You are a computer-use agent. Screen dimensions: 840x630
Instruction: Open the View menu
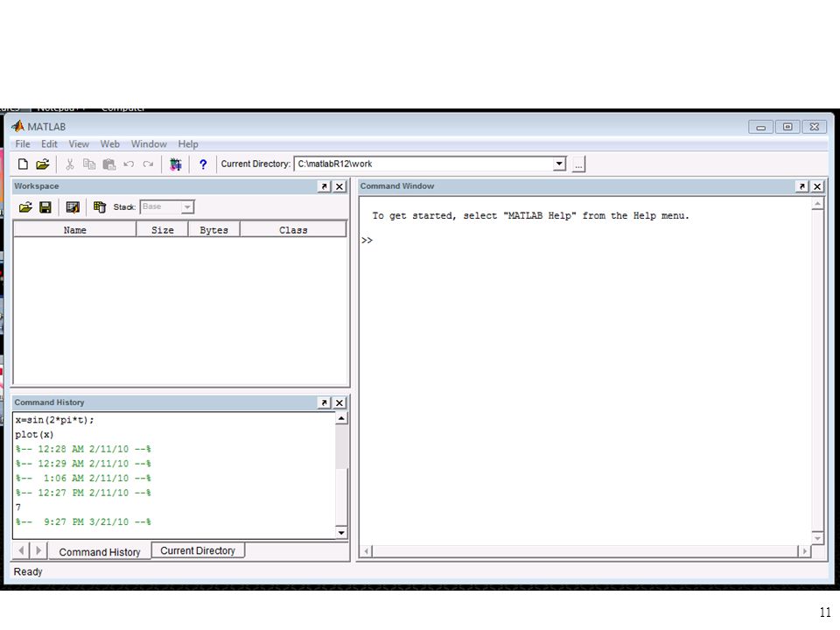[79, 144]
